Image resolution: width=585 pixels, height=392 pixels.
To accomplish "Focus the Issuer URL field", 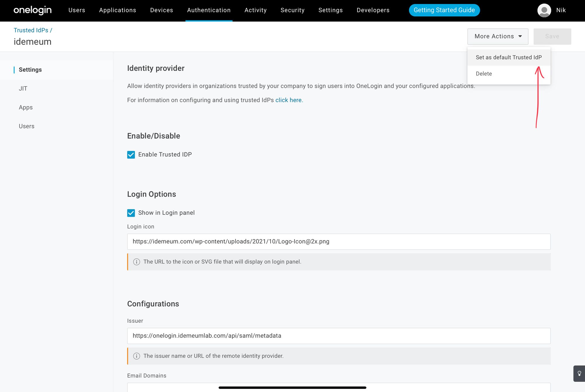I will coord(339,336).
